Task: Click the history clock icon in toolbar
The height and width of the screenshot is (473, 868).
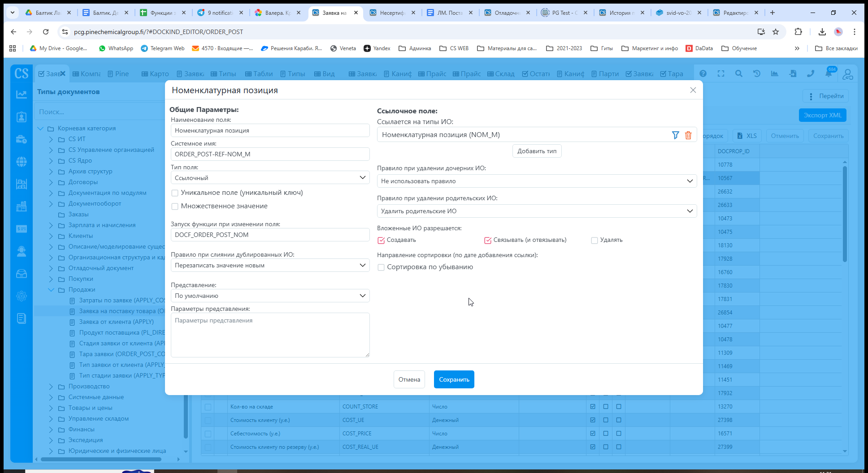Action: point(757,74)
